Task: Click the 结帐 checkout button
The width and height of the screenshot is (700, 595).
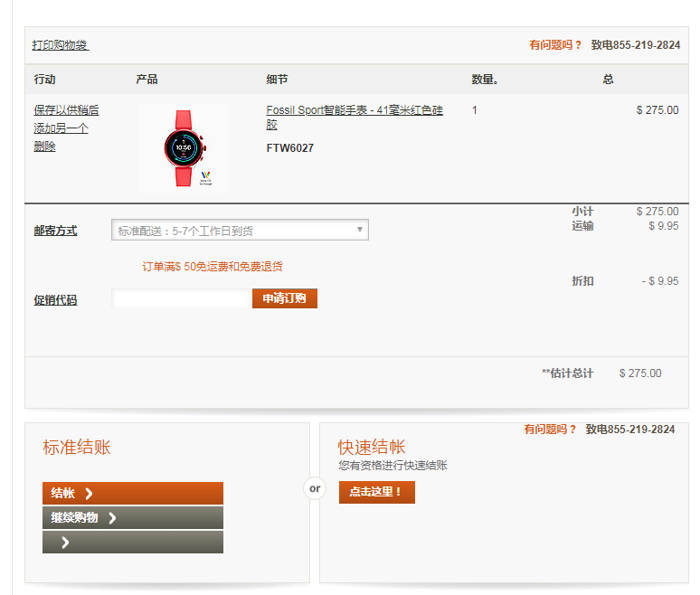Action: (133, 493)
